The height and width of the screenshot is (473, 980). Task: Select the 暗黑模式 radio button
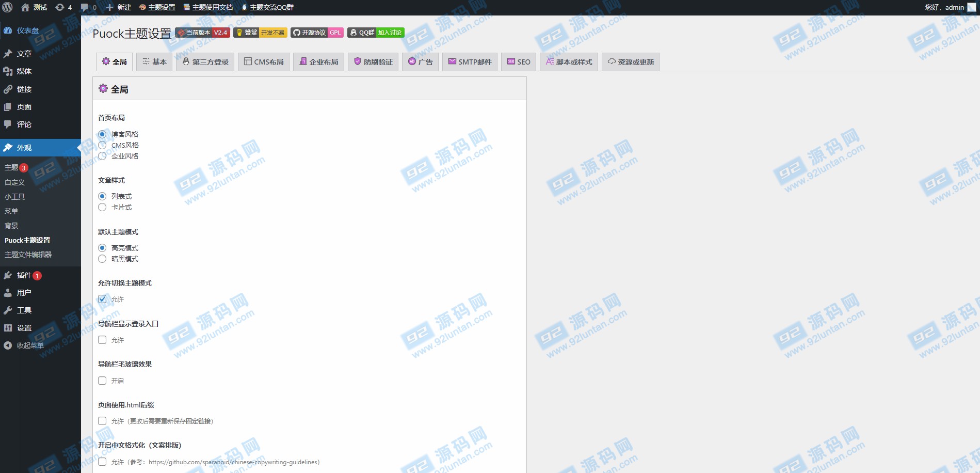pos(102,259)
